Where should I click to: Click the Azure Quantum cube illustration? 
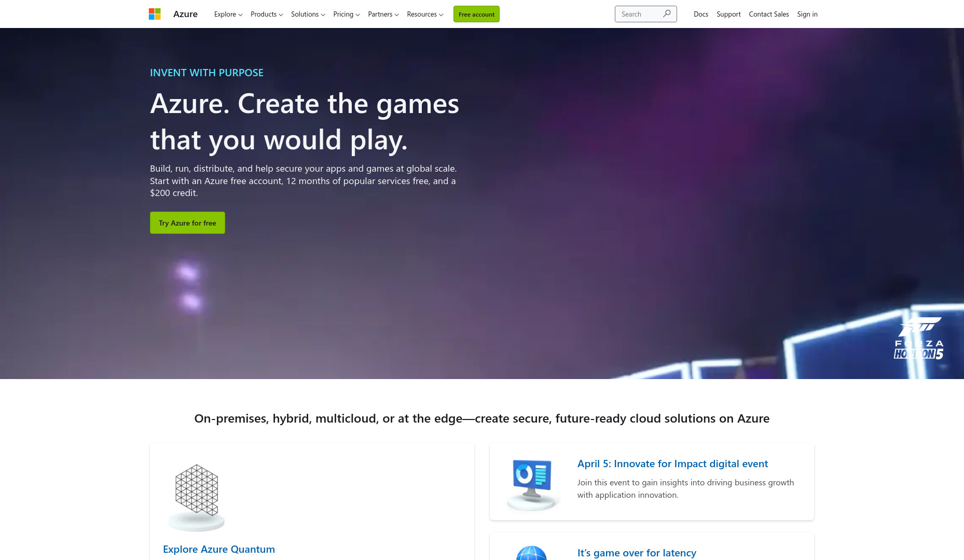point(196,497)
